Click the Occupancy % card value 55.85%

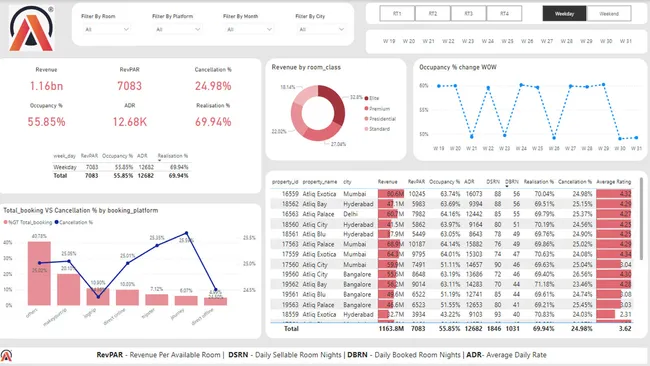tap(46, 122)
